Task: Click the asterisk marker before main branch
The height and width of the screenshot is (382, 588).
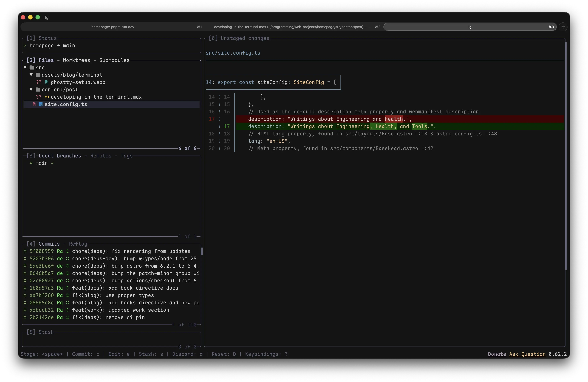Action: pyautogui.click(x=31, y=163)
